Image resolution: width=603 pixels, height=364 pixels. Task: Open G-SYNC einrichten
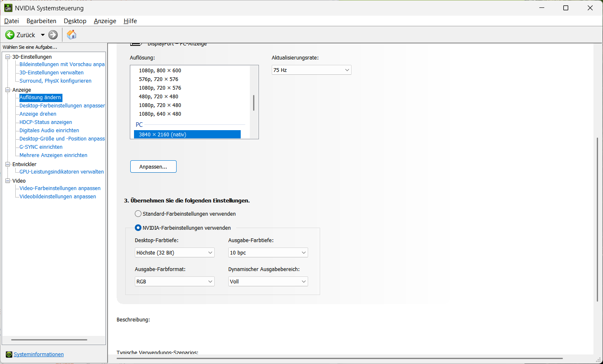pos(41,147)
